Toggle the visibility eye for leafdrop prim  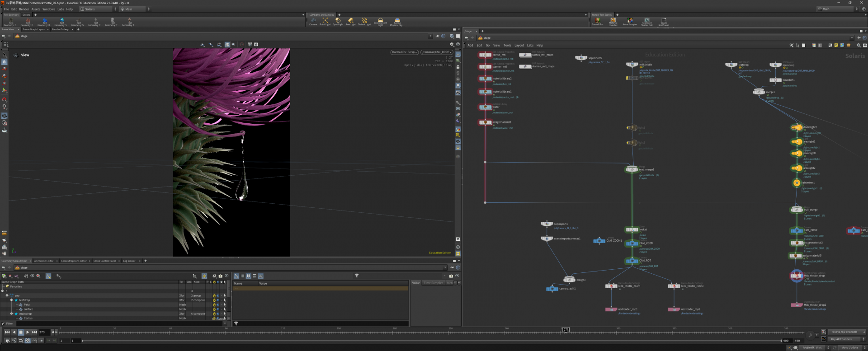(217, 300)
